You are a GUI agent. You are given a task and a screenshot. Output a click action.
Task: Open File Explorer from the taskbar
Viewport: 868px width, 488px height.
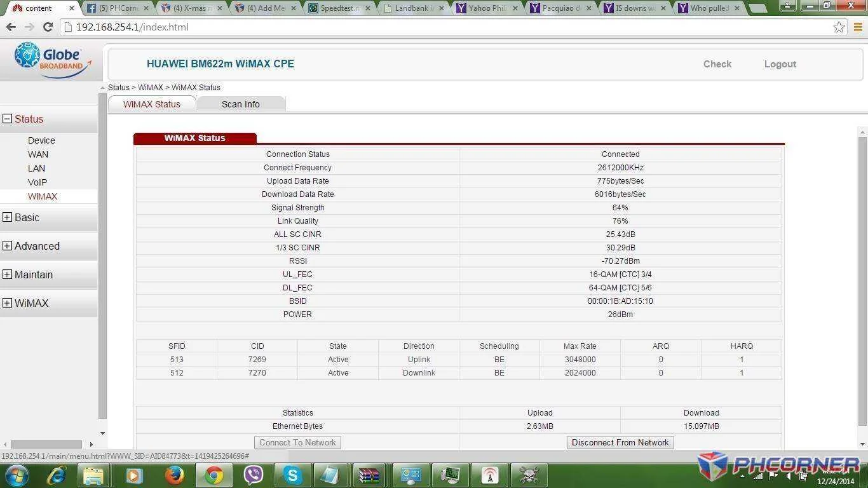tap(94, 475)
